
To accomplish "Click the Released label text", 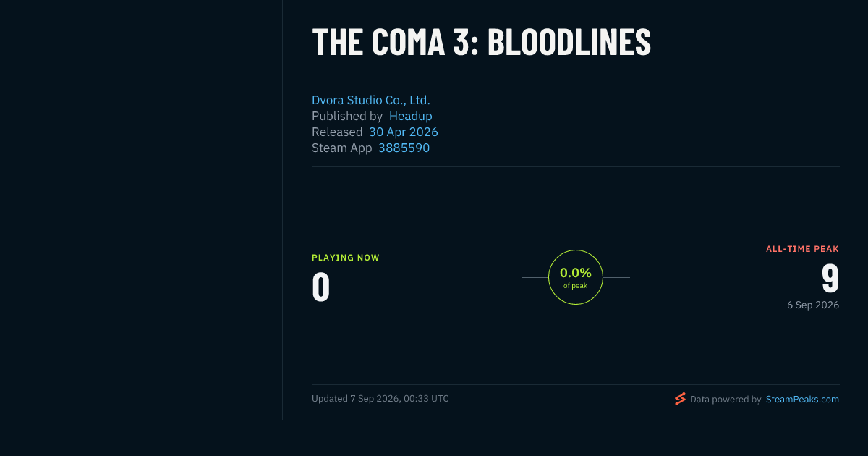I will (x=337, y=132).
